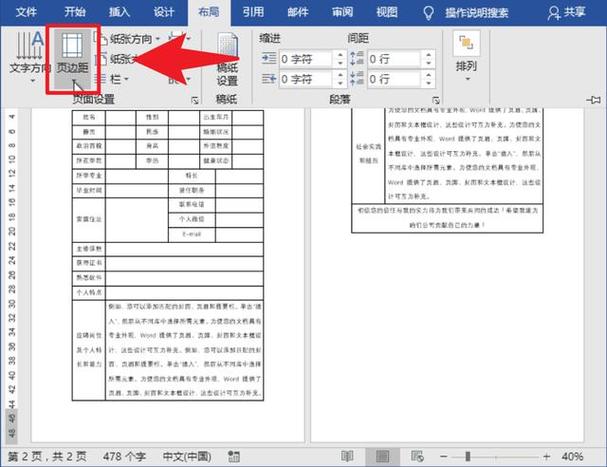Switch to the 引用 tab
The height and width of the screenshot is (467, 607).
coord(253,12)
